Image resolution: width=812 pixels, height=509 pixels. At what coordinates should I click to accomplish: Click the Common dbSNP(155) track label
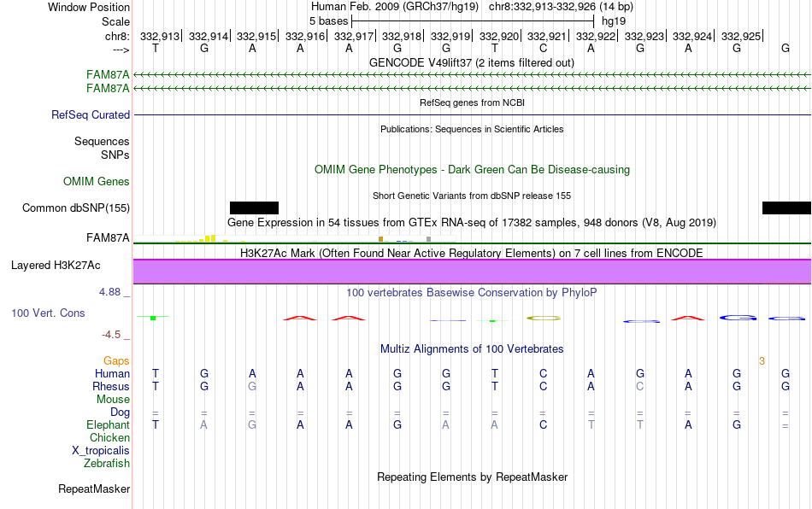point(76,208)
